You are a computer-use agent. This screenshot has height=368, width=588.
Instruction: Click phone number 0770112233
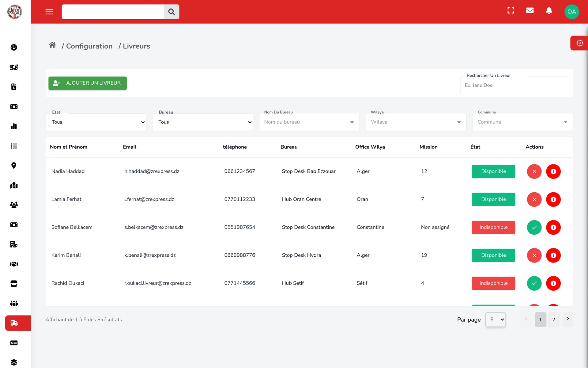click(x=239, y=199)
